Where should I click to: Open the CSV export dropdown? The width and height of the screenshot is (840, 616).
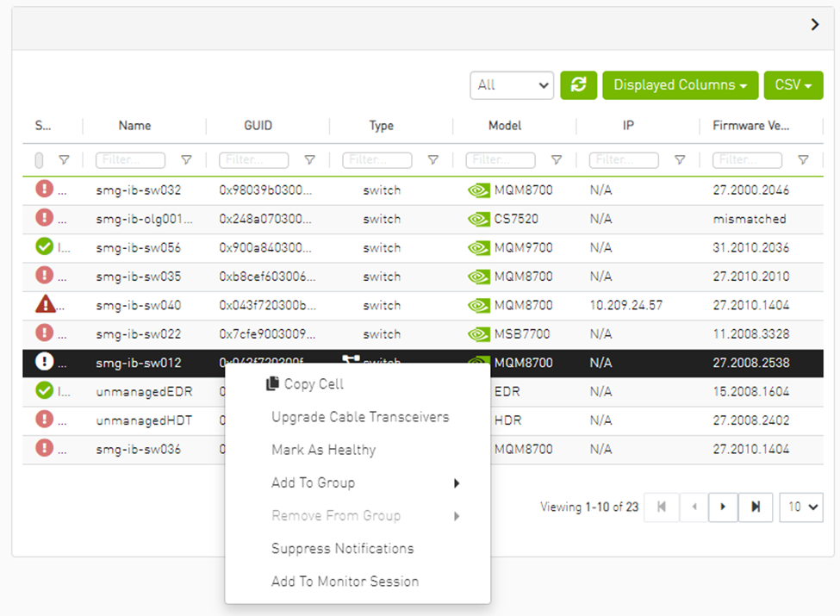793,85
